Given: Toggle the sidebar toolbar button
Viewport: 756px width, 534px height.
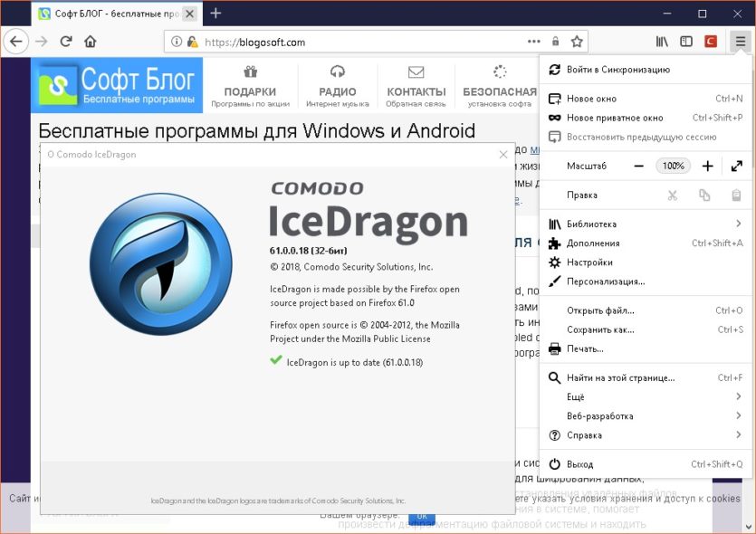Looking at the screenshot, I should 686,42.
